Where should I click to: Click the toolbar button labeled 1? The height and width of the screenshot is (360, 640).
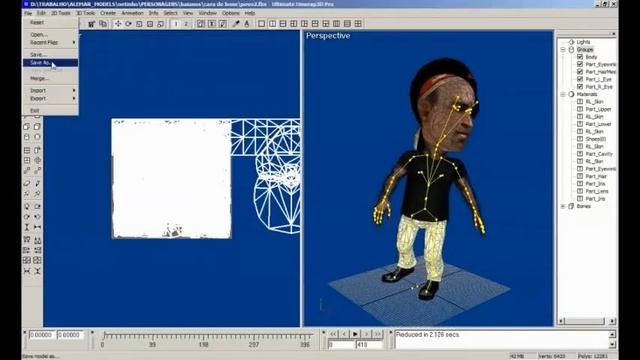coord(176,24)
